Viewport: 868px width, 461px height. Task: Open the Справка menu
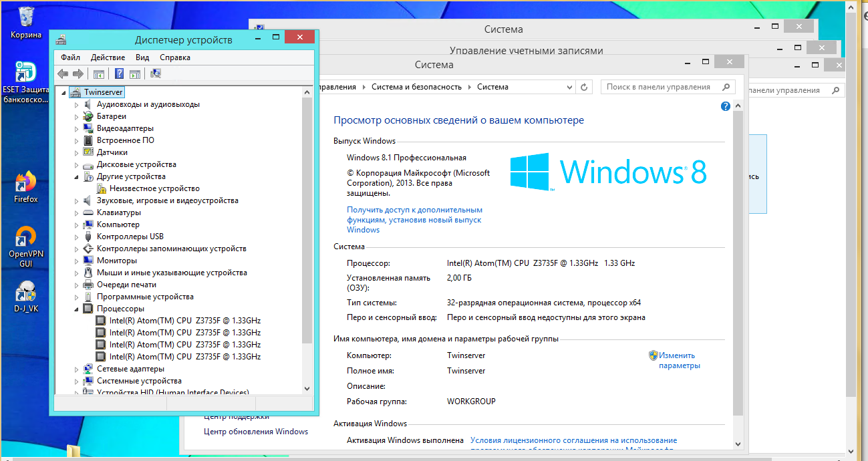[x=175, y=57]
